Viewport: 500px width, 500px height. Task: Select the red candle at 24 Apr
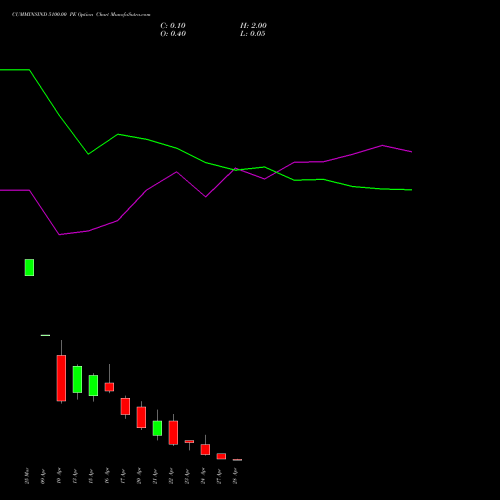coord(205,449)
